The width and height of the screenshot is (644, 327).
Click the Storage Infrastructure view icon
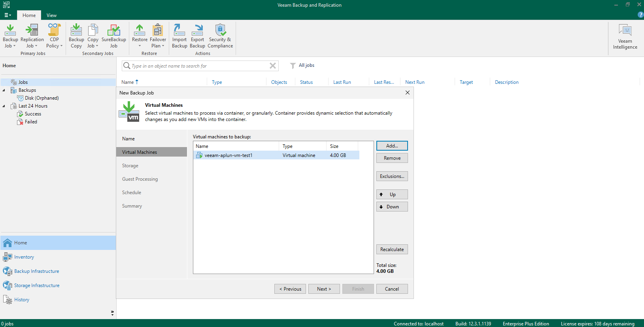coord(8,285)
